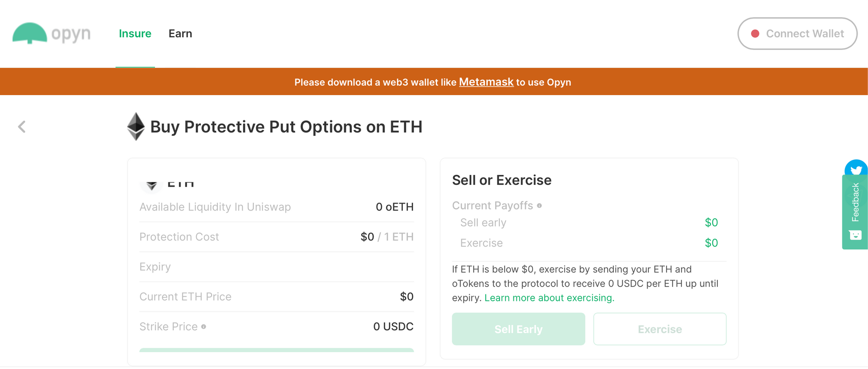Viewport: 868px width, 369px height.
Task: Click the Opyn green umbrella logo
Action: pyautogui.click(x=30, y=33)
